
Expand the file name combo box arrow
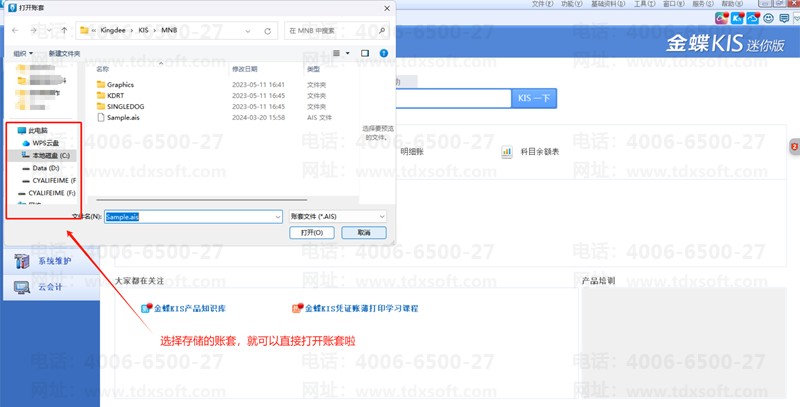(x=277, y=216)
